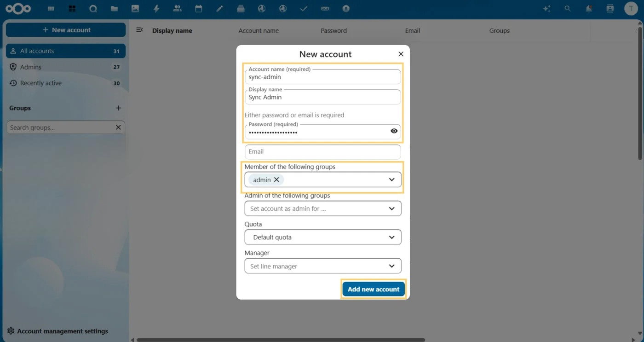644x342 pixels.
Task: Click the Email column header
Action: tap(413, 31)
